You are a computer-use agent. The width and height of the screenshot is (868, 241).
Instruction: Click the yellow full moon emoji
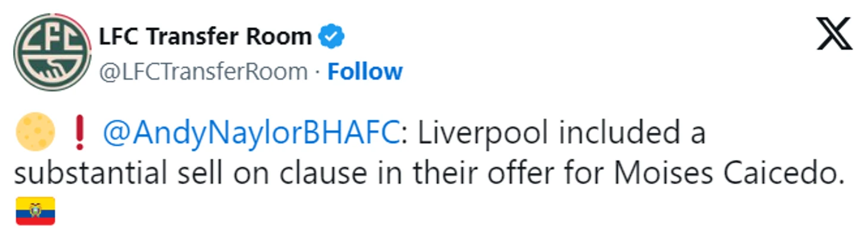(35, 132)
